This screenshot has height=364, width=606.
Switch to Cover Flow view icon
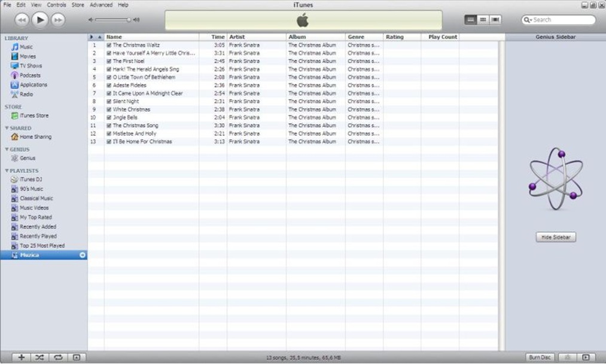pyautogui.click(x=495, y=20)
